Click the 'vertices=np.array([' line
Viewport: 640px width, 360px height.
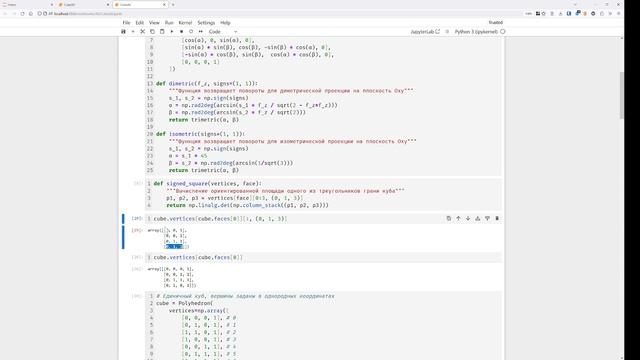coord(199,311)
